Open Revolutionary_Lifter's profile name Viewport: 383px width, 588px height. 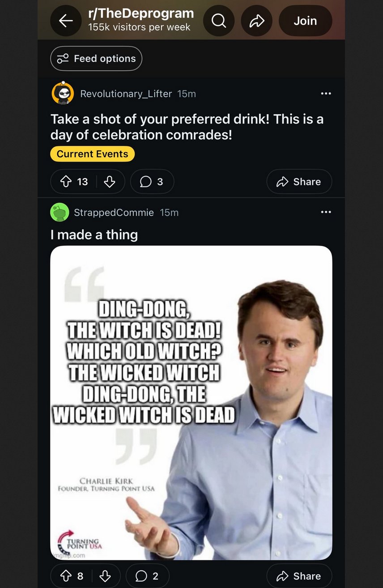pyautogui.click(x=126, y=94)
